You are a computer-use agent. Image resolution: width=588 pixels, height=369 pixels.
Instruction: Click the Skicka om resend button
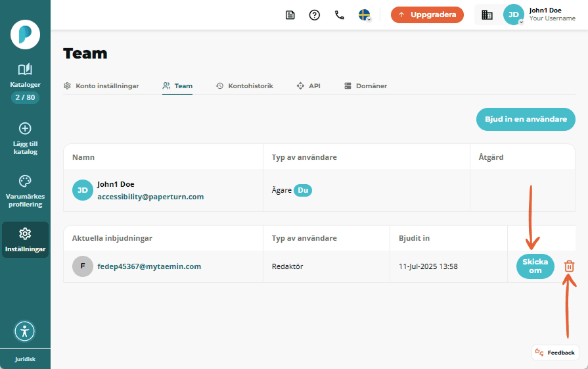coord(535,266)
